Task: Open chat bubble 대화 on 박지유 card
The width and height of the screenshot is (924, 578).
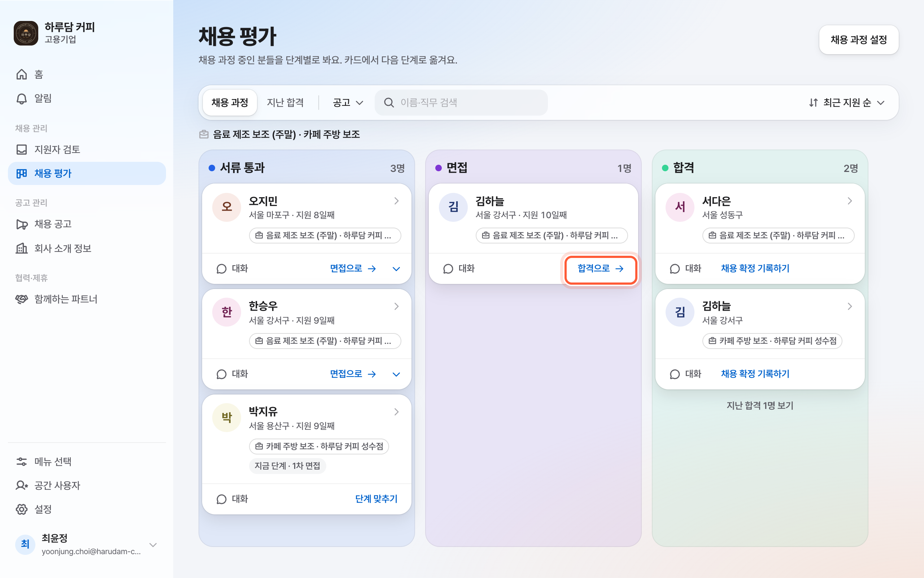Action: tap(232, 499)
